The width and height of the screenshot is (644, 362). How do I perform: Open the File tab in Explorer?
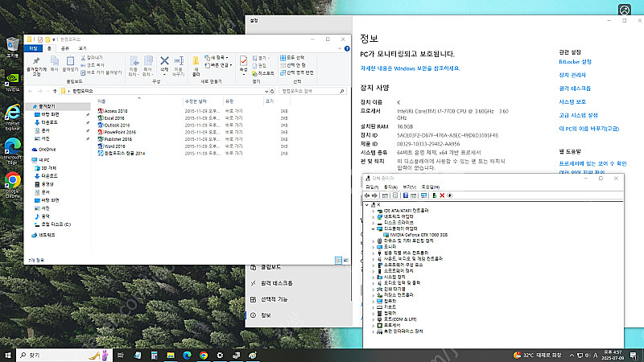coord(33,48)
